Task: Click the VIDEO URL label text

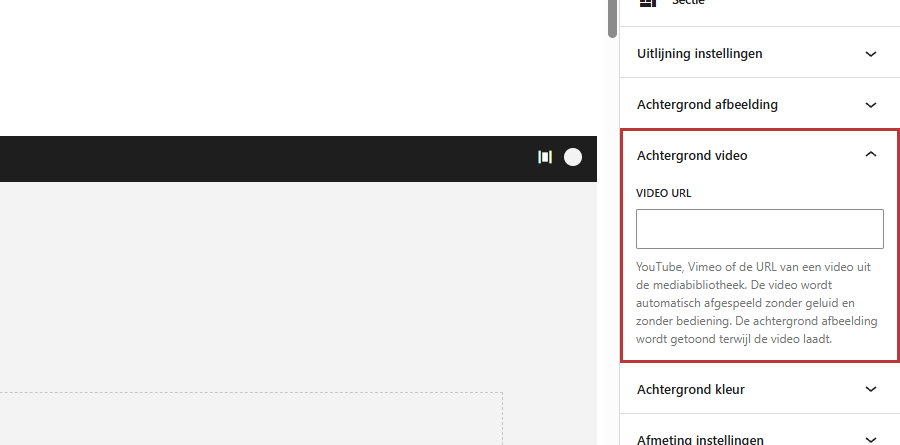Action: click(x=664, y=194)
